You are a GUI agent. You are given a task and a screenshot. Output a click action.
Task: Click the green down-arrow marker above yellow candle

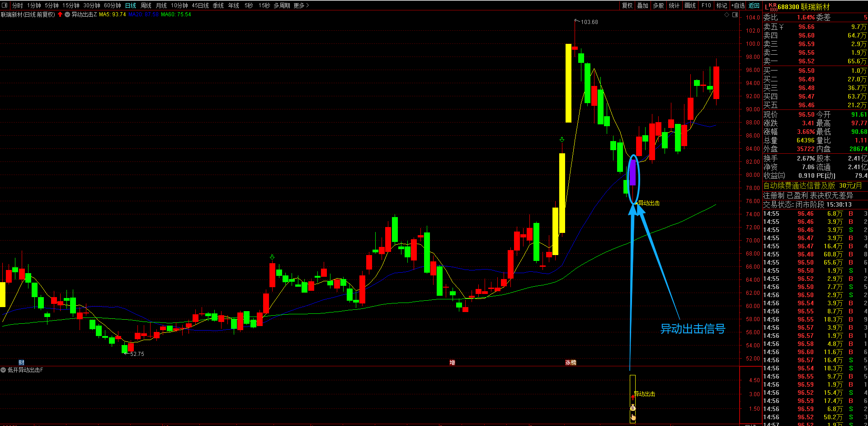pos(562,140)
